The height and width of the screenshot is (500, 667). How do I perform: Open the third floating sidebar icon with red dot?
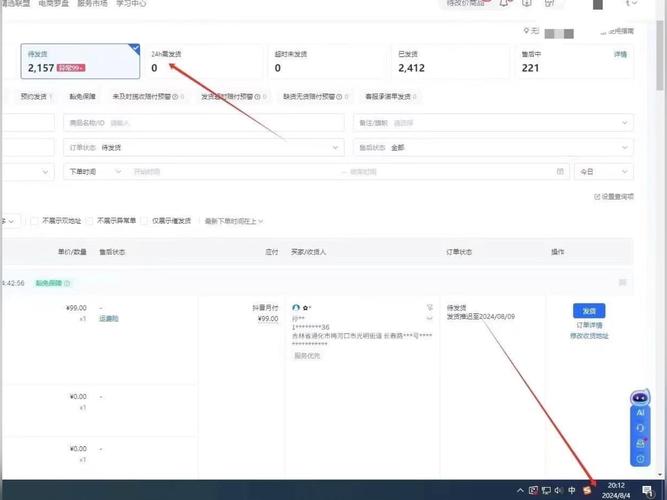(641, 443)
